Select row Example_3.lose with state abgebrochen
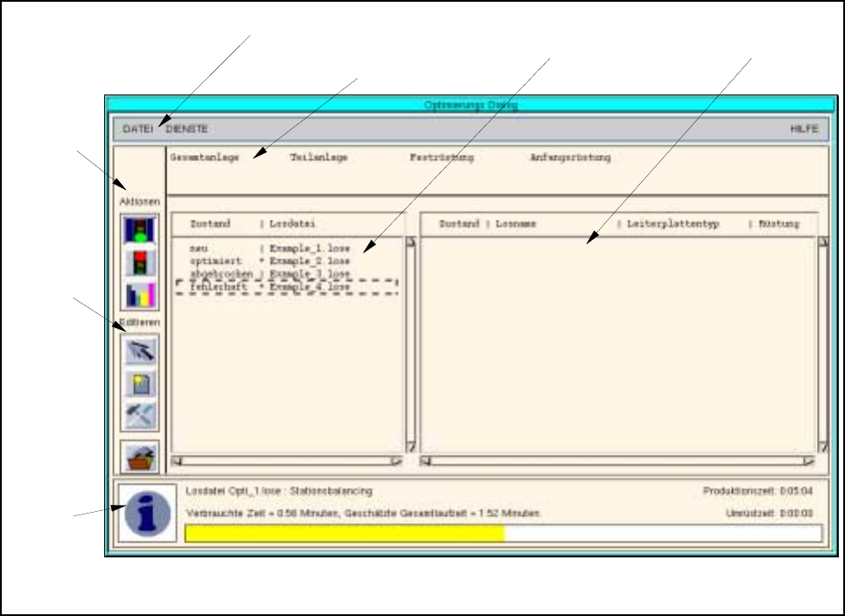845x616 pixels. pyautogui.click(x=288, y=274)
